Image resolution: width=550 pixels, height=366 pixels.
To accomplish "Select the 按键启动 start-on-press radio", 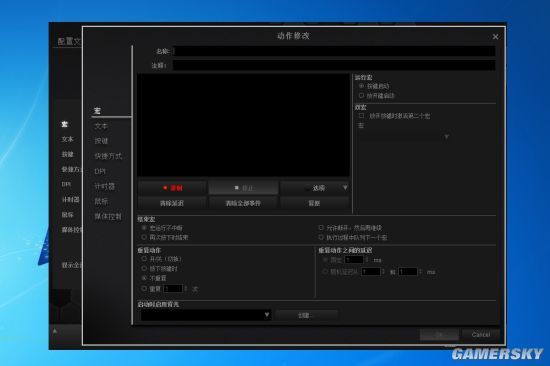I will pyautogui.click(x=361, y=86).
